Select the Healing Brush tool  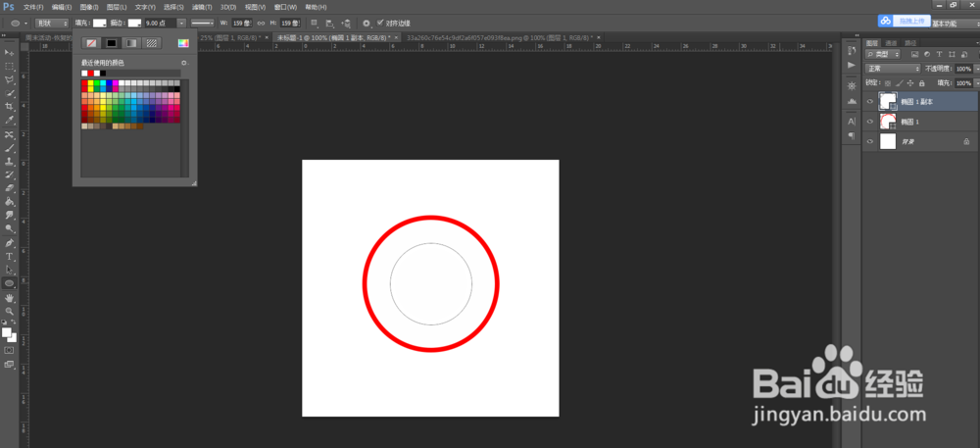click(x=10, y=135)
